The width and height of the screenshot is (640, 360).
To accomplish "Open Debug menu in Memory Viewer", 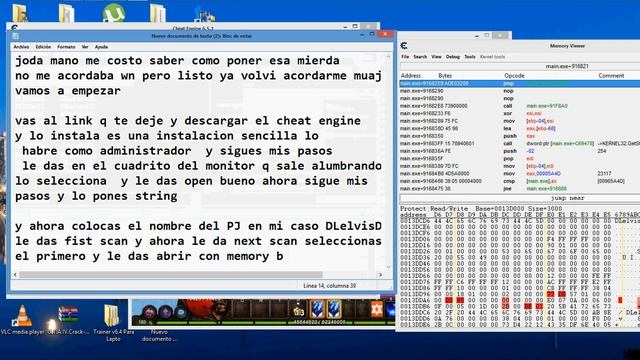I will [x=453, y=57].
